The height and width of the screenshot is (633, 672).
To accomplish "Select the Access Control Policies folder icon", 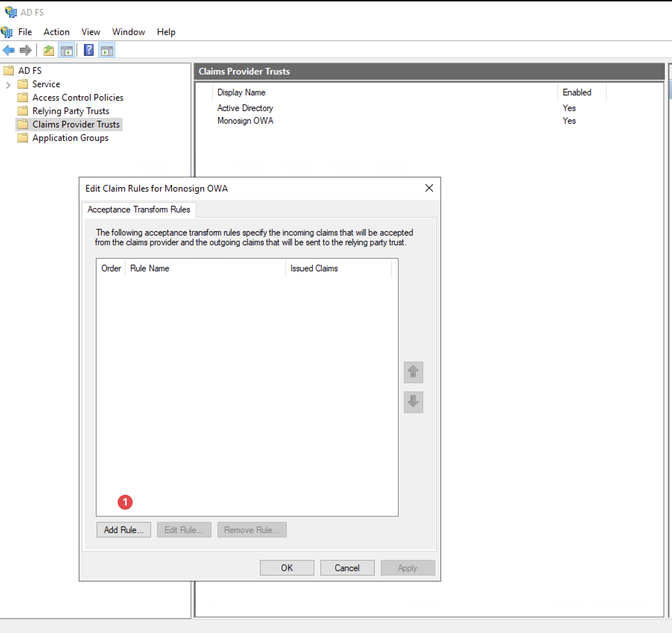I will [x=23, y=97].
